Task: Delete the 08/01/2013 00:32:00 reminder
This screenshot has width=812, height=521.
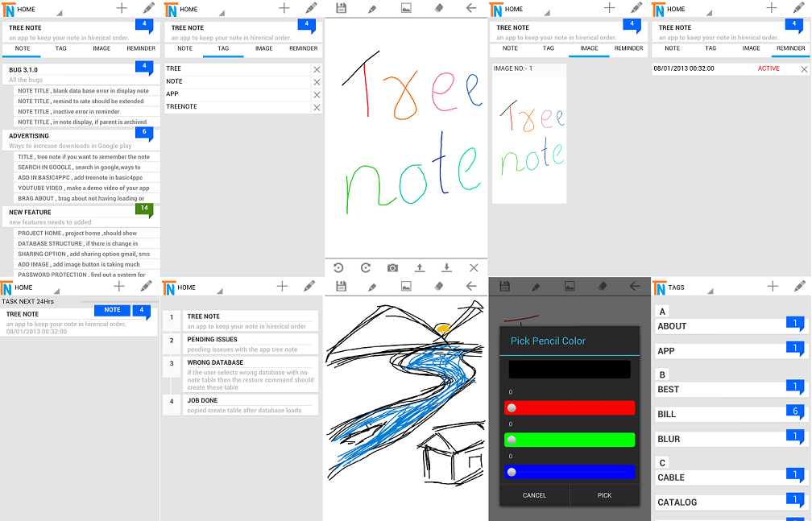Action: 804,69
